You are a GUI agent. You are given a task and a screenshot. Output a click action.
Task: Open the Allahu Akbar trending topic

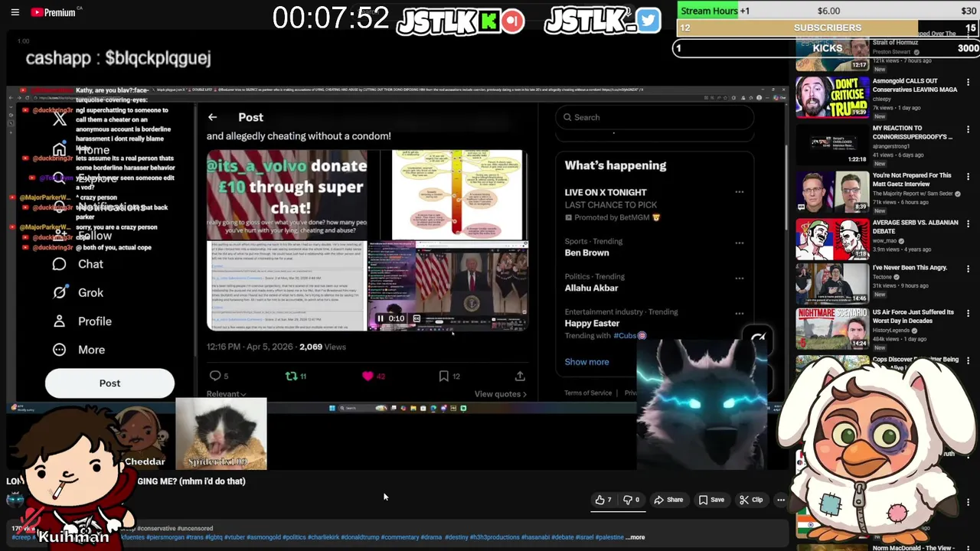[x=591, y=288]
